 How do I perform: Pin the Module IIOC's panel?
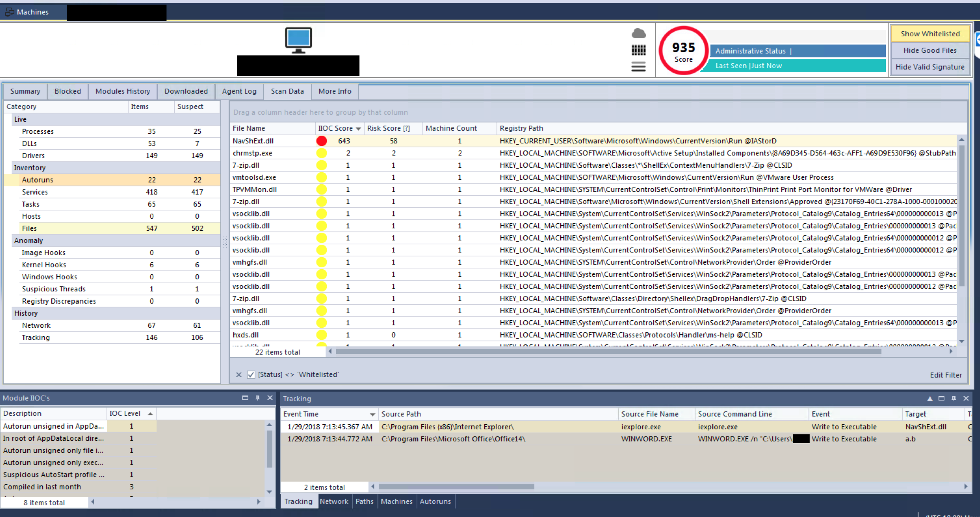pos(258,398)
